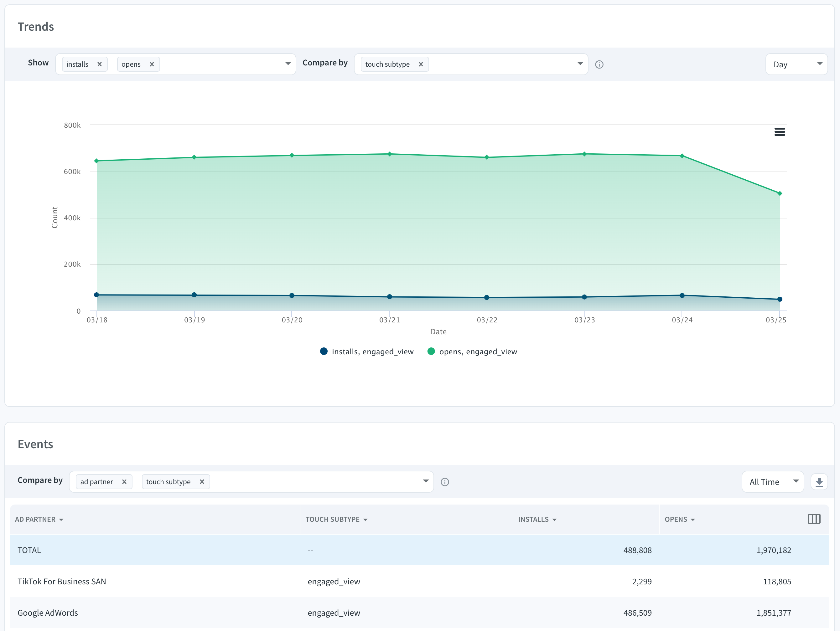The width and height of the screenshot is (840, 631).
Task: Click the Events compare info icon
Action: [445, 482]
